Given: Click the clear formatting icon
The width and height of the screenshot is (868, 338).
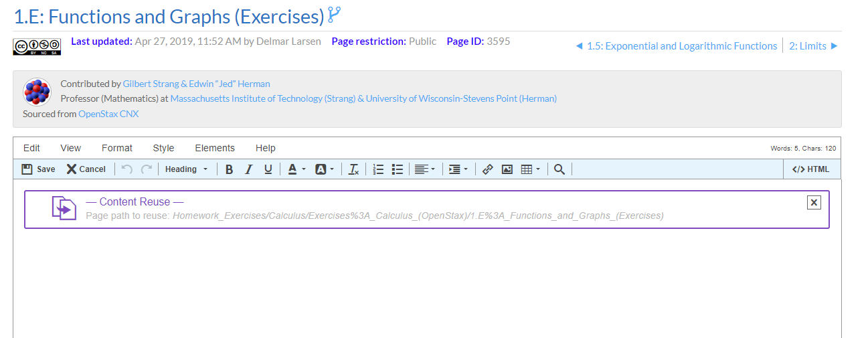Looking at the screenshot, I should click(x=354, y=169).
